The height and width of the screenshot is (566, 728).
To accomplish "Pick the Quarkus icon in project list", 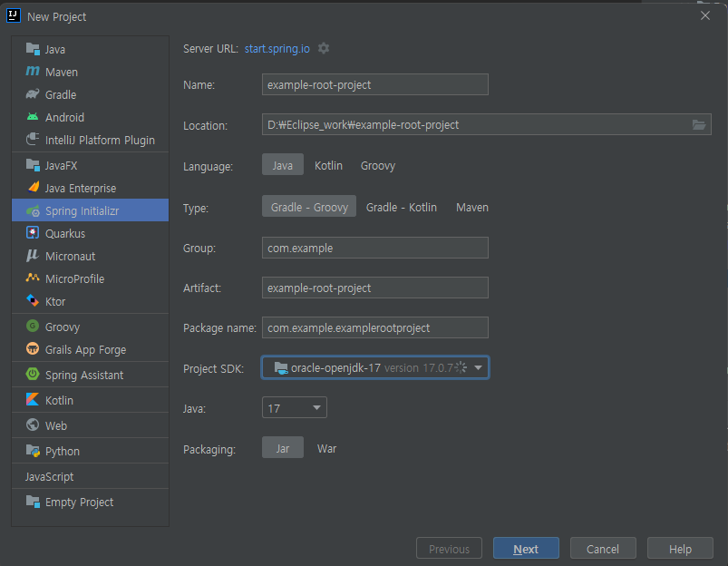I will tap(33, 233).
